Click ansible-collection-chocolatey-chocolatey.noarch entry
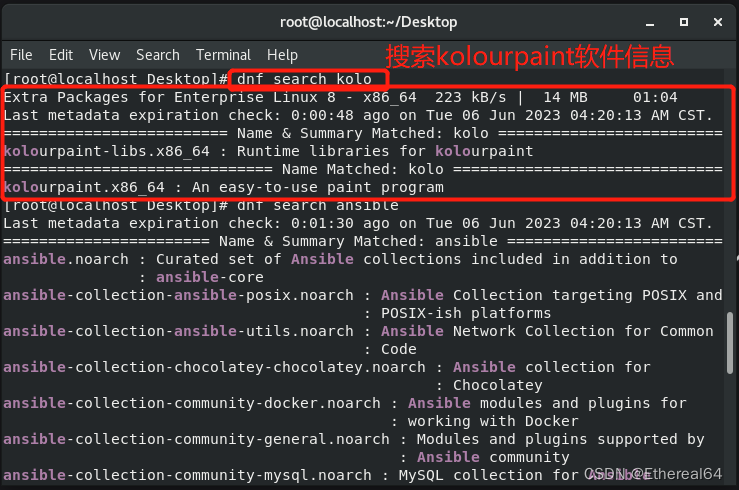 point(327,367)
